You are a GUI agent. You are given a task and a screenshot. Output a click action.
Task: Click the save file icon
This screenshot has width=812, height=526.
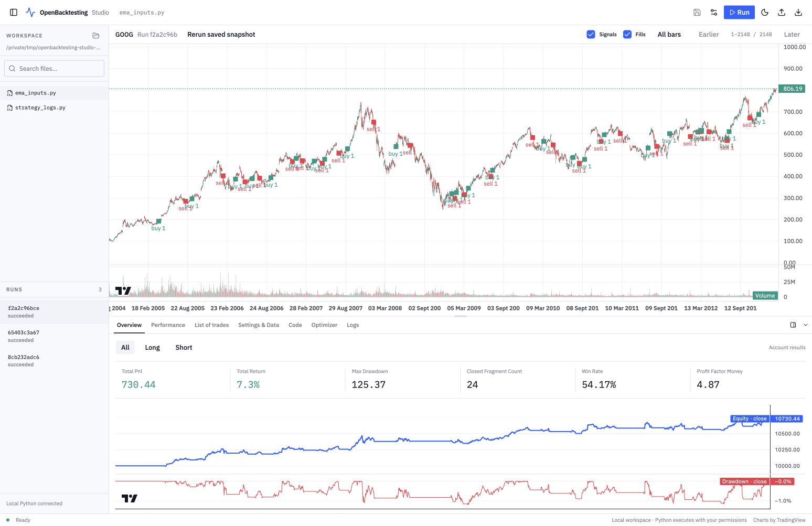coord(697,13)
